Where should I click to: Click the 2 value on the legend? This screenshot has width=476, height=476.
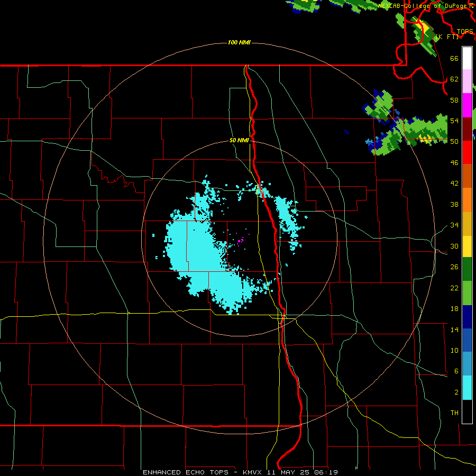[456, 392]
